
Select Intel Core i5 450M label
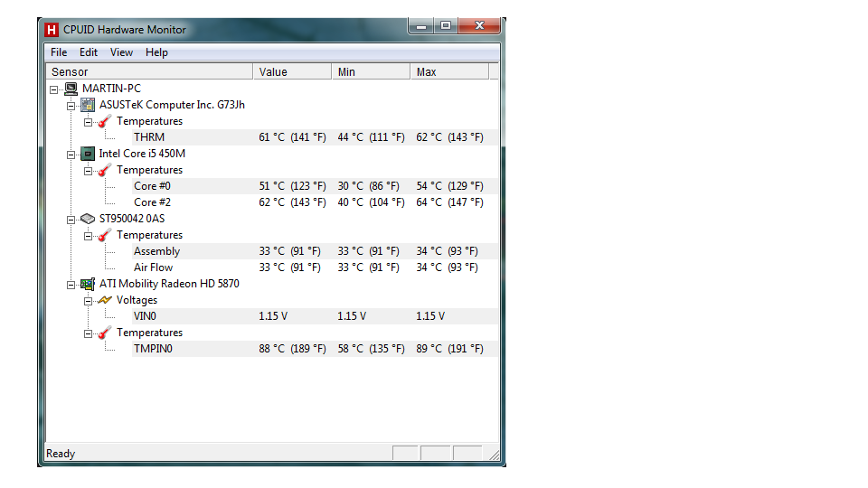pyautogui.click(x=142, y=154)
